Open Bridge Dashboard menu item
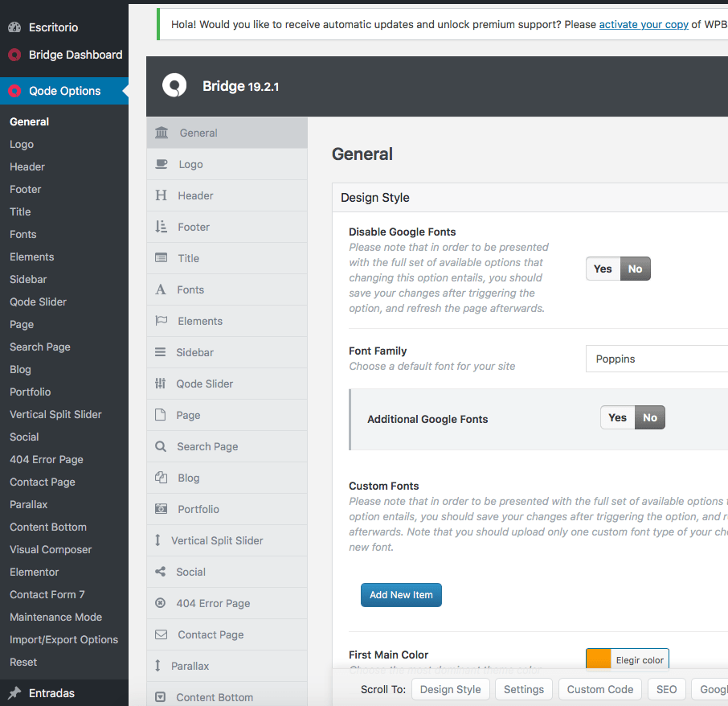728x706 pixels. 76,55
